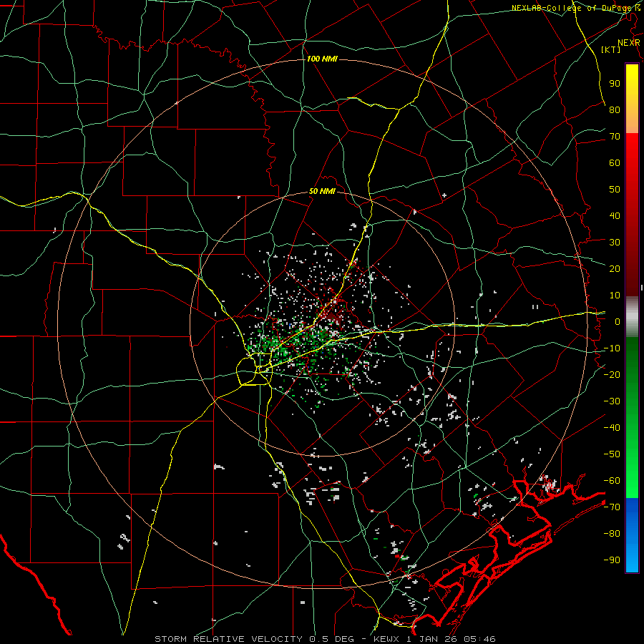Click the -60 value on the color scale
The height and width of the screenshot is (644, 644).
coord(612,481)
